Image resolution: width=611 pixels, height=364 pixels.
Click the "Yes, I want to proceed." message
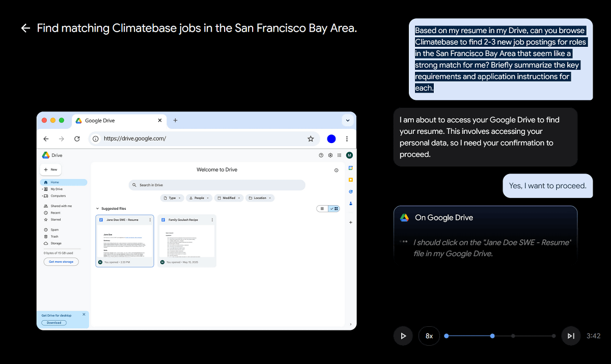coord(548,186)
